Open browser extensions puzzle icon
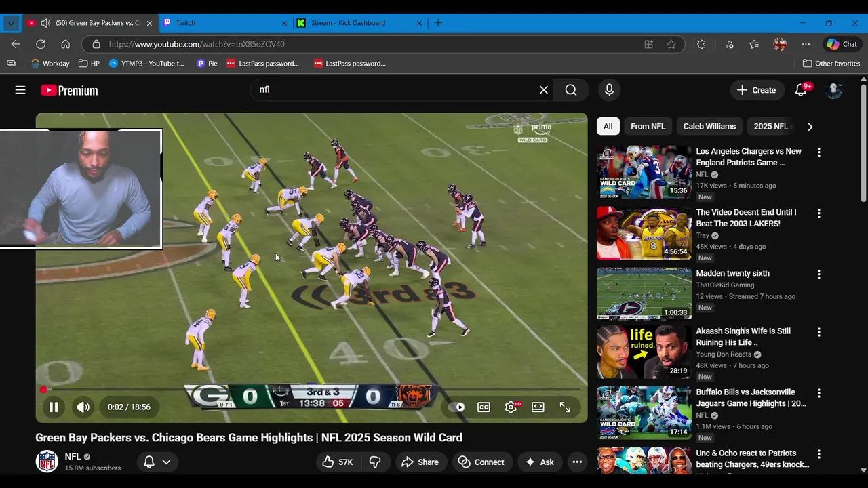Viewport: 868px width, 488px height. coord(701,44)
